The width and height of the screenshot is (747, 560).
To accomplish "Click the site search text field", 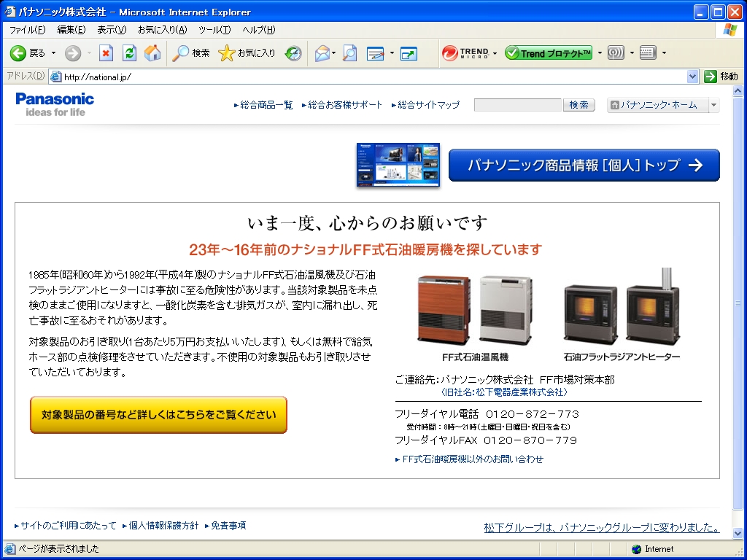I will pos(518,105).
